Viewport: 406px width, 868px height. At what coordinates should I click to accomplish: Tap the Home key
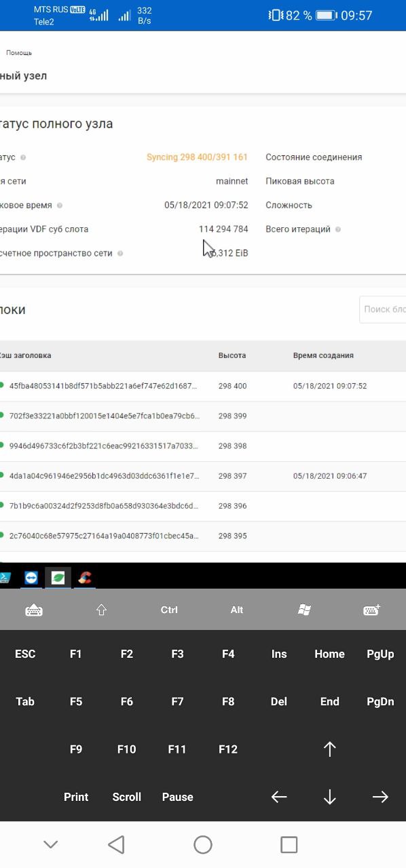click(330, 654)
